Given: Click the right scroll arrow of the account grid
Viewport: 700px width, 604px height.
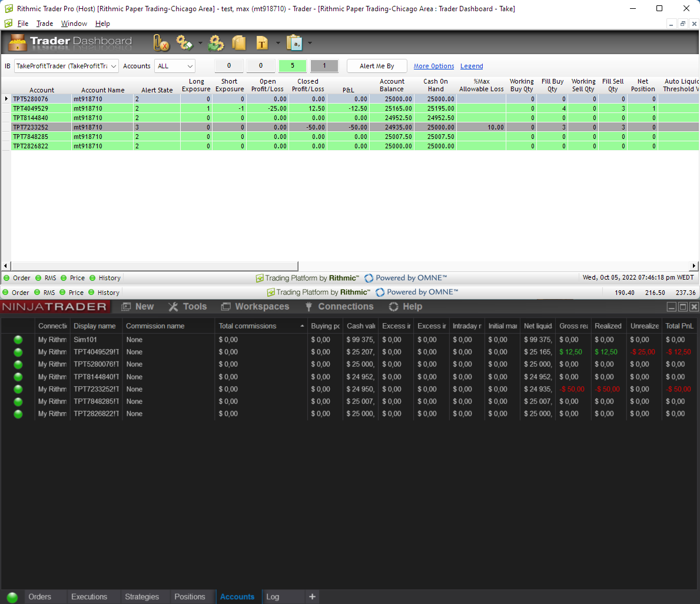Looking at the screenshot, I should click(x=694, y=266).
